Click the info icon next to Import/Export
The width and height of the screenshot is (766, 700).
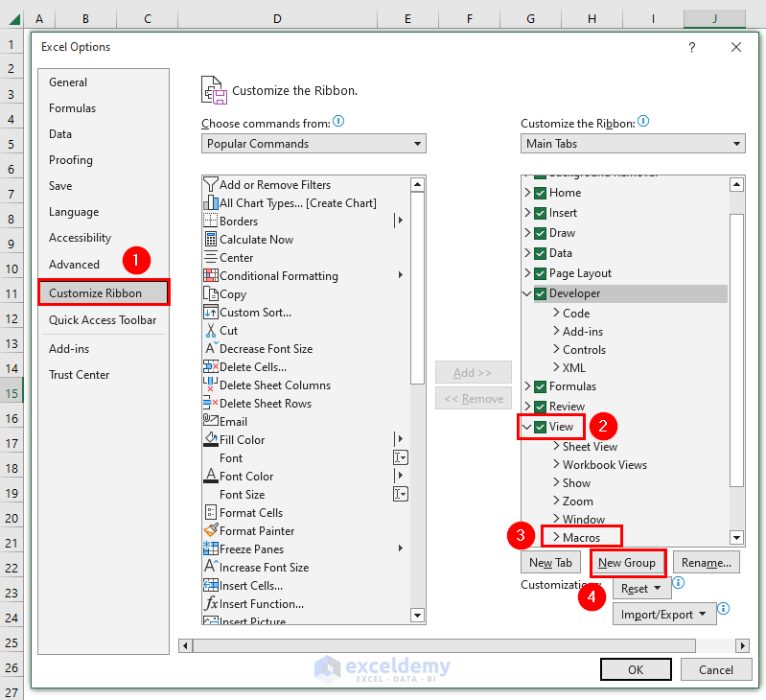tap(724, 609)
